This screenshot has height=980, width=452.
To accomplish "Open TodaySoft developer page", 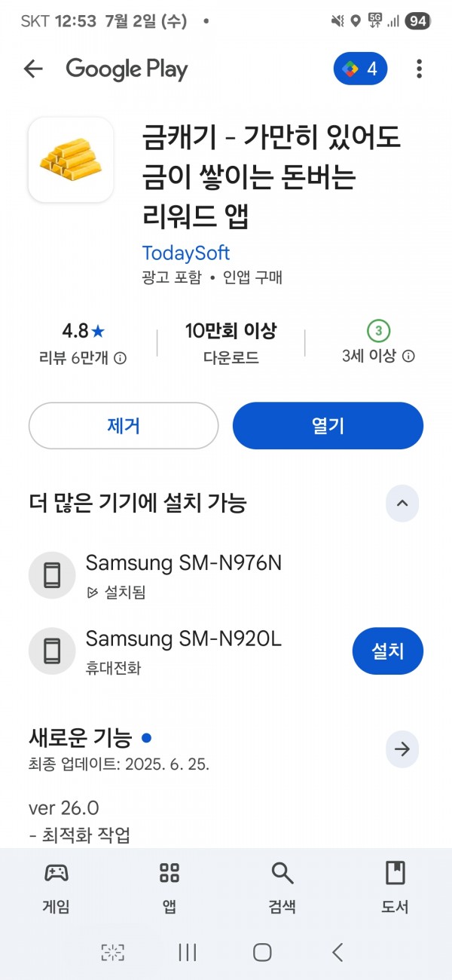I will [186, 253].
